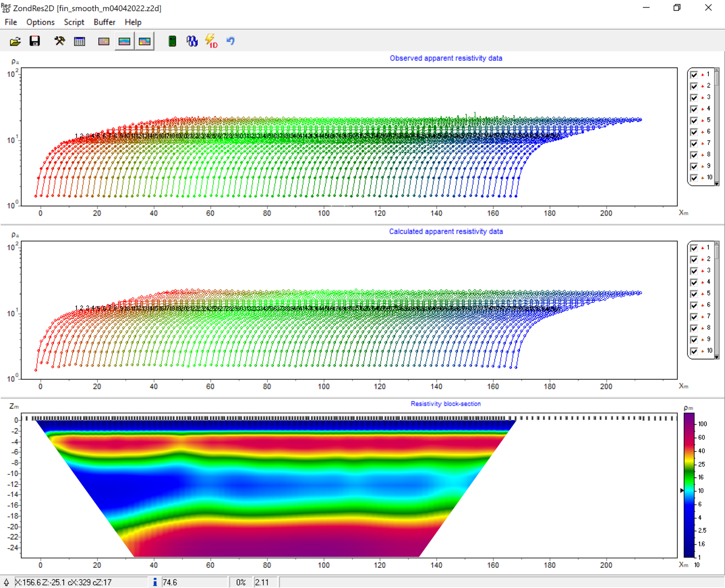
Task: Click the blue undo arrow icon
Action: pos(230,41)
